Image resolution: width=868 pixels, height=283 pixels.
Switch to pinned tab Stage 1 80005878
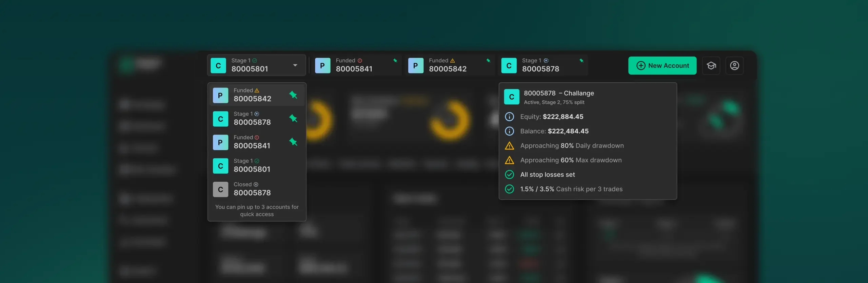[x=543, y=65]
